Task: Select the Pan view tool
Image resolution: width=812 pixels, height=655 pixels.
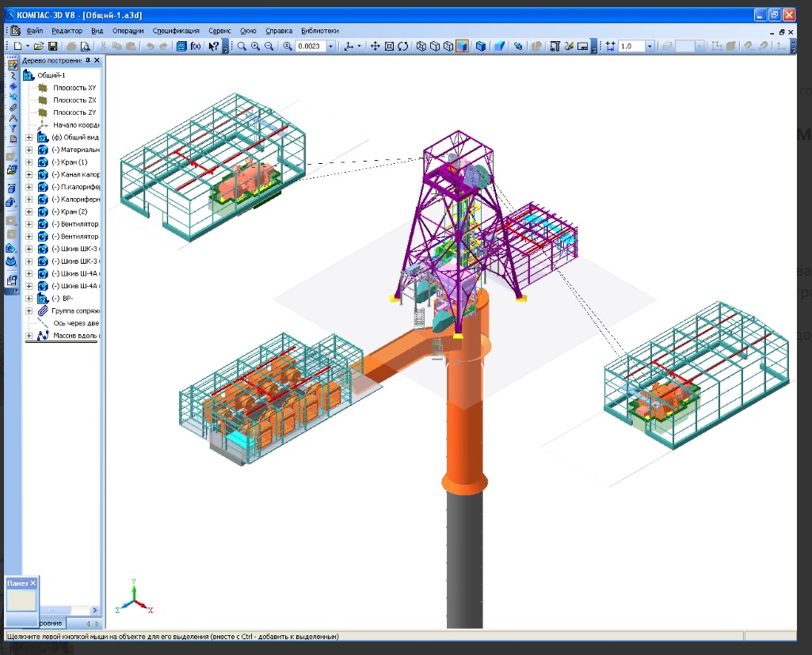Action: point(376,47)
